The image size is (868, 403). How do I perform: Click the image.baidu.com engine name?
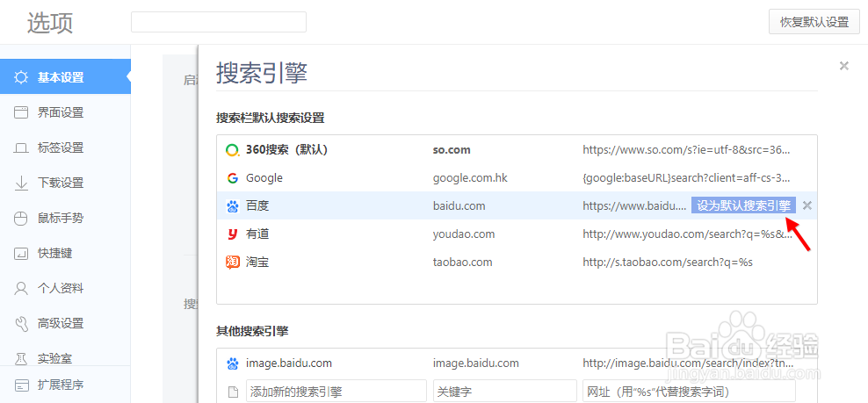point(289,363)
